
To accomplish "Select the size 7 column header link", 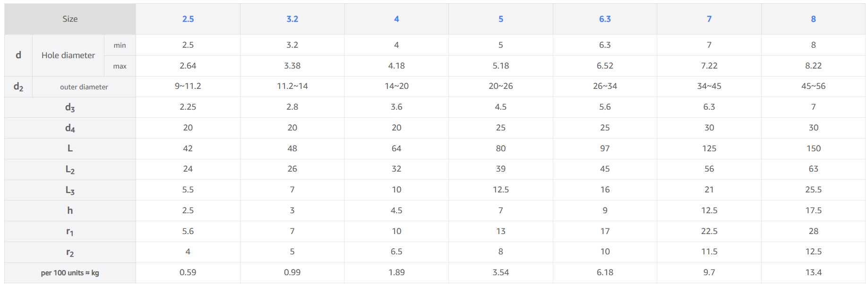I will [x=709, y=19].
